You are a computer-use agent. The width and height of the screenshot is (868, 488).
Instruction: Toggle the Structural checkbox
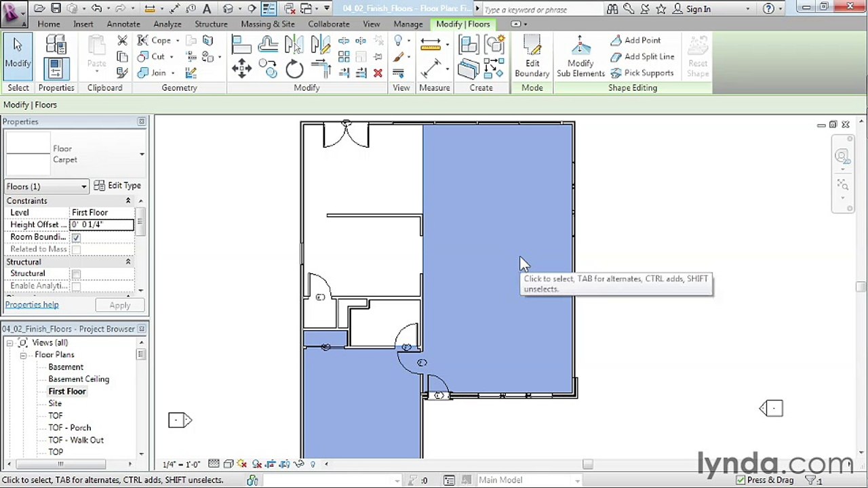[x=76, y=274]
